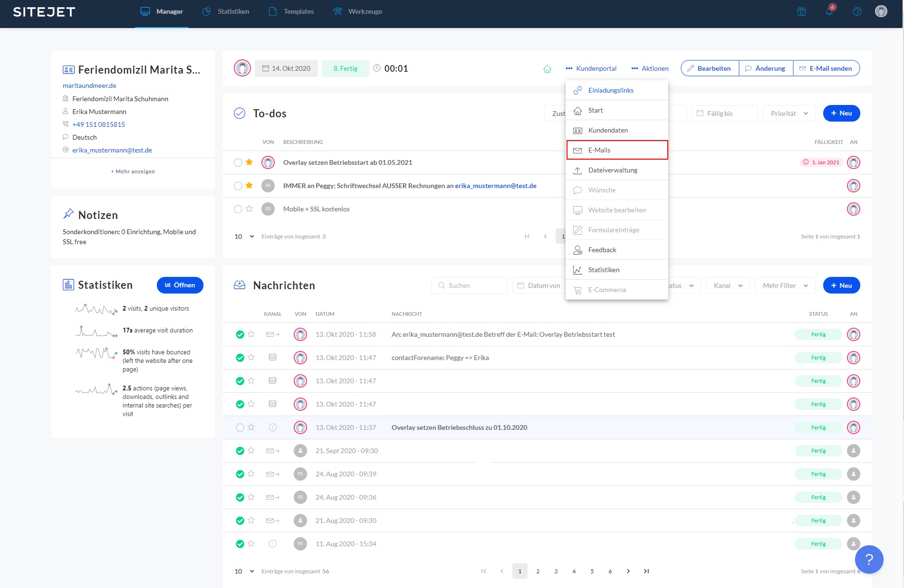Screen dimensions: 904x588
Task: Click the email channel icon for 13. Okt 11:58 message
Action: [x=272, y=334]
